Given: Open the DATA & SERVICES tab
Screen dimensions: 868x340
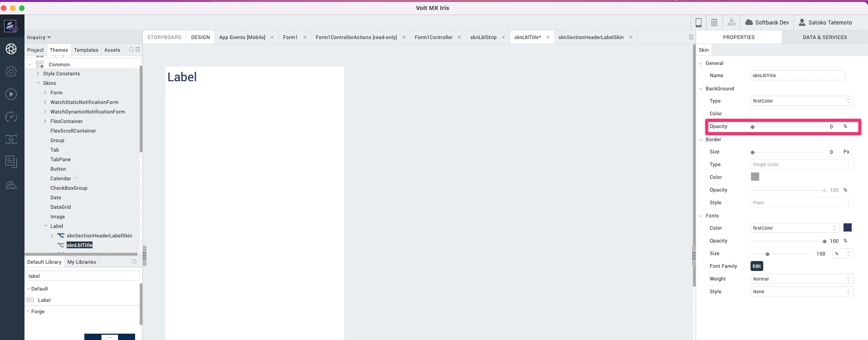Looking at the screenshot, I should point(825,37).
